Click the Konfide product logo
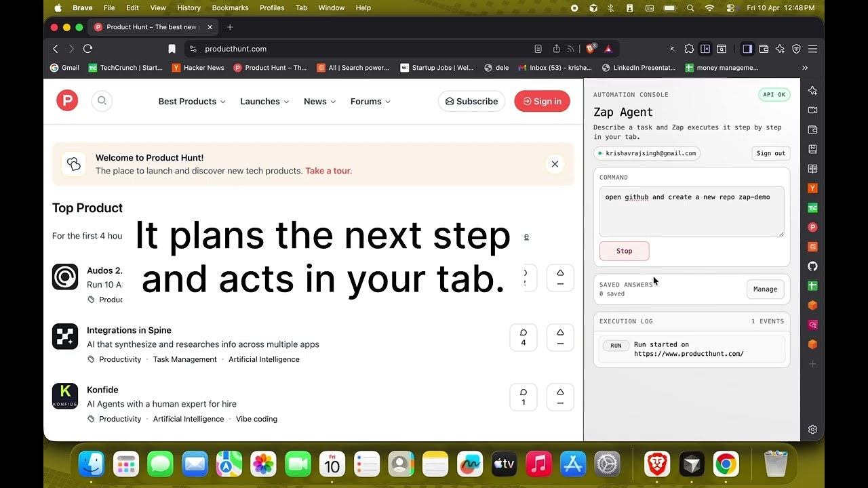This screenshot has width=868, height=488. coord(65,396)
